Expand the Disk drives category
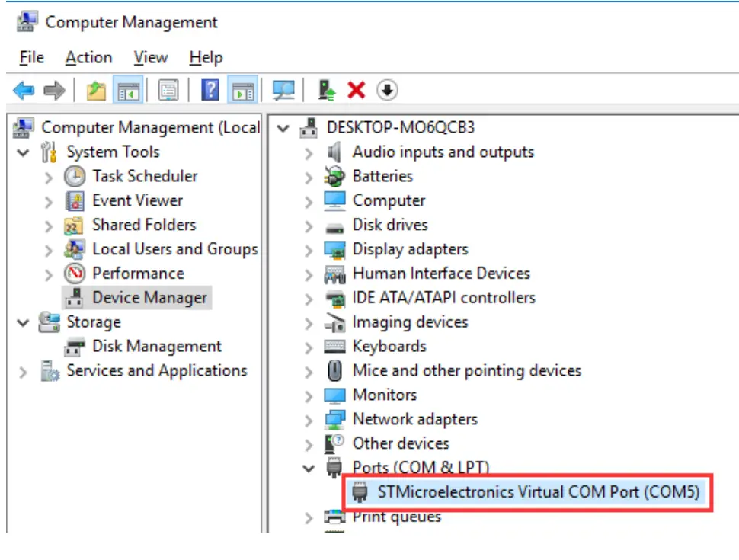739x560 pixels. tap(309, 226)
